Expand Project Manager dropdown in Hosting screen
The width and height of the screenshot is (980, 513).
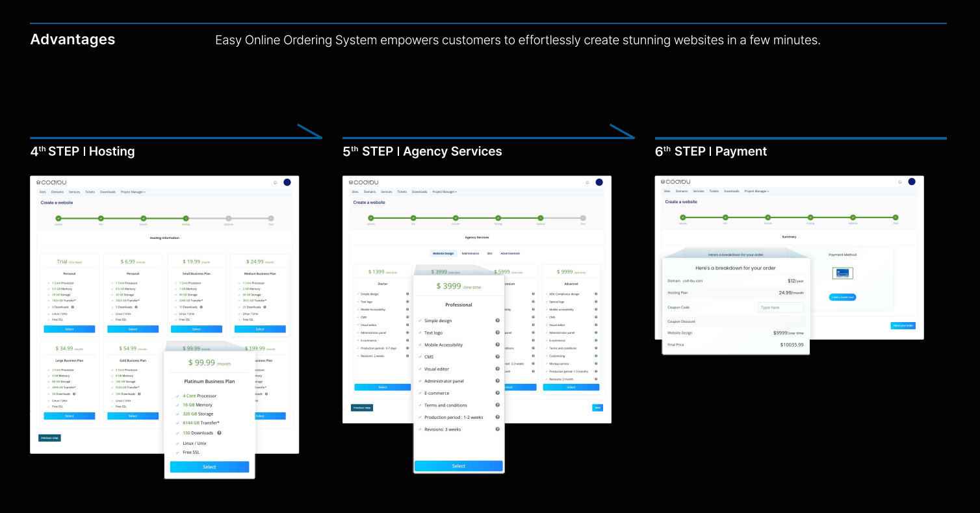[x=133, y=192]
